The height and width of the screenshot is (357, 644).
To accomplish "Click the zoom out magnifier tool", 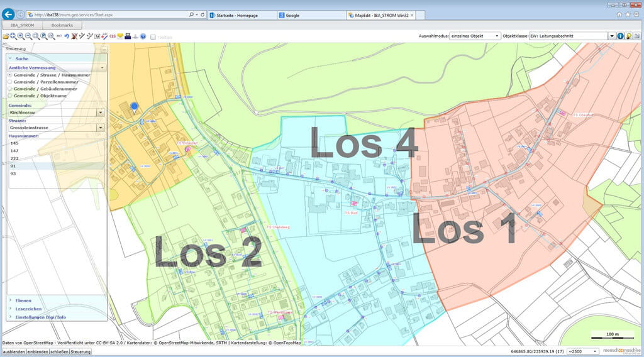I will [28, 36].
